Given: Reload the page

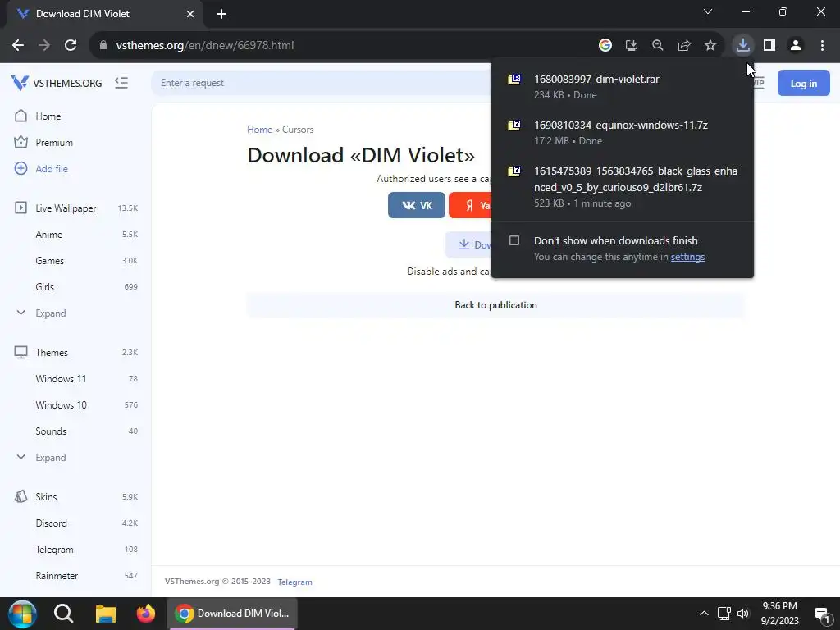Looking at the screenshot, I should tap(71, 46).
